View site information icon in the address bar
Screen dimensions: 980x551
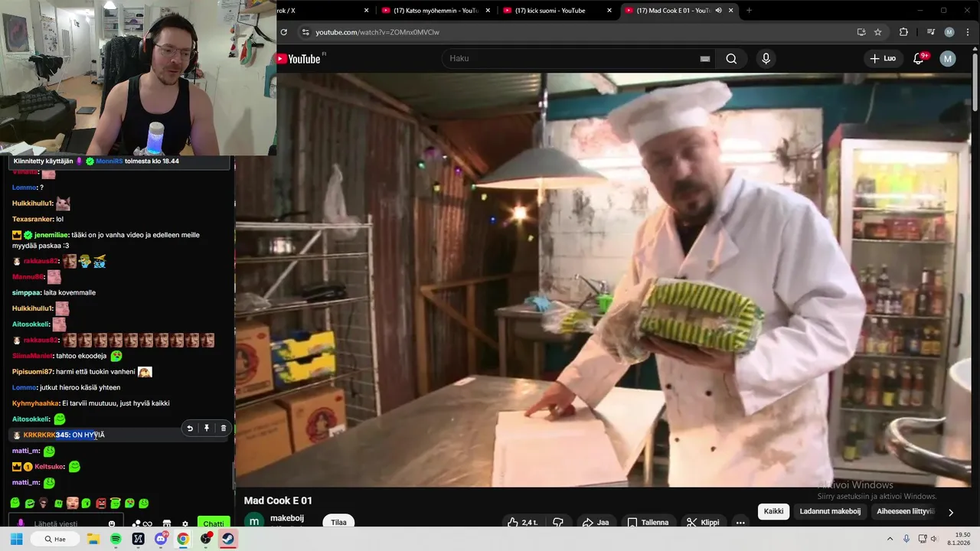pos(305,32)
